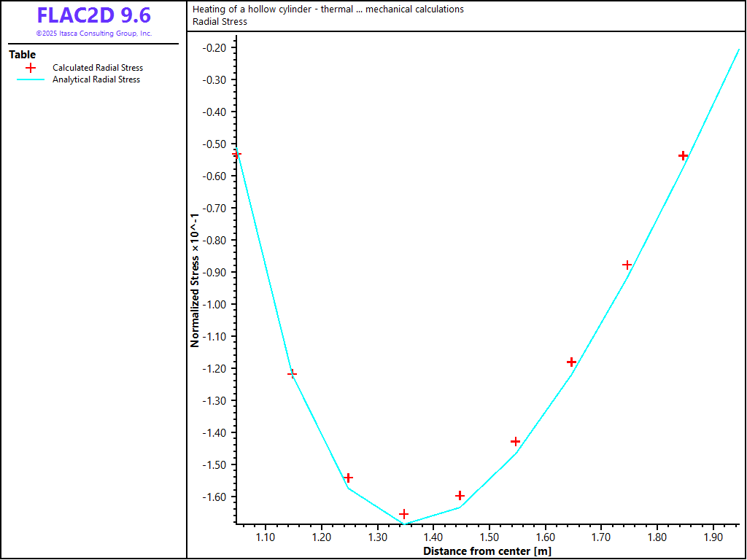Select the lowest red plus data marker
Image resolution: width=747 pixels, height=560 pixels.
pyautogui.click(x=404, y=514)
